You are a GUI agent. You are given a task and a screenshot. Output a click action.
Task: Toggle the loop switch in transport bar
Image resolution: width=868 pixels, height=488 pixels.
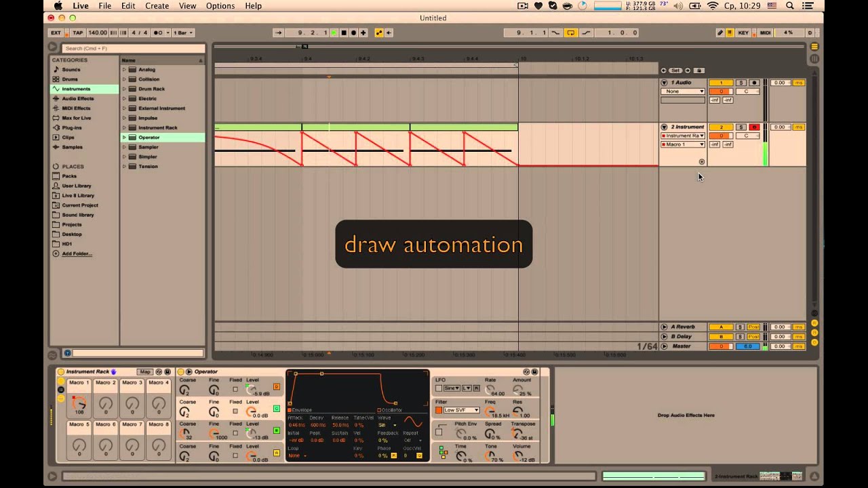[x=571, y=33]
